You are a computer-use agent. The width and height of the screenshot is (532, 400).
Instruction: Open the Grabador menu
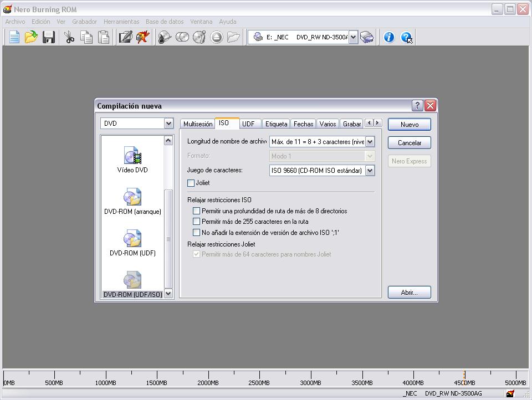pos(84,22)
